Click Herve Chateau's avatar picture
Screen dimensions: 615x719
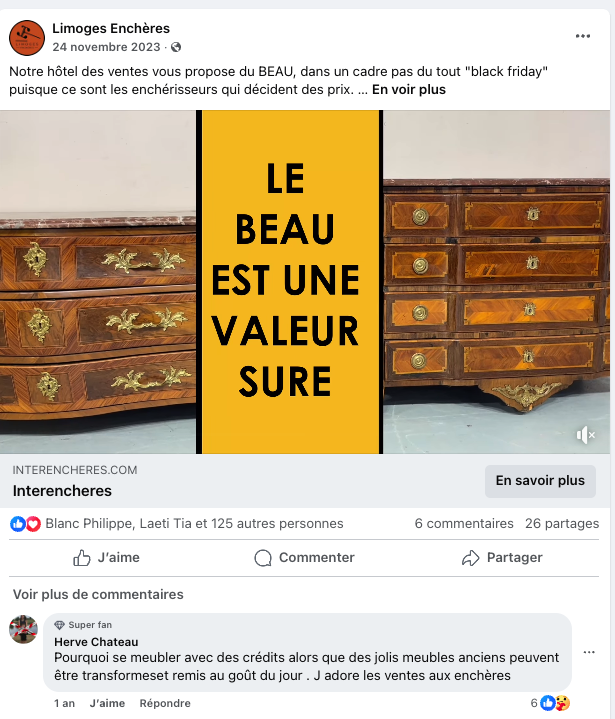23,629
